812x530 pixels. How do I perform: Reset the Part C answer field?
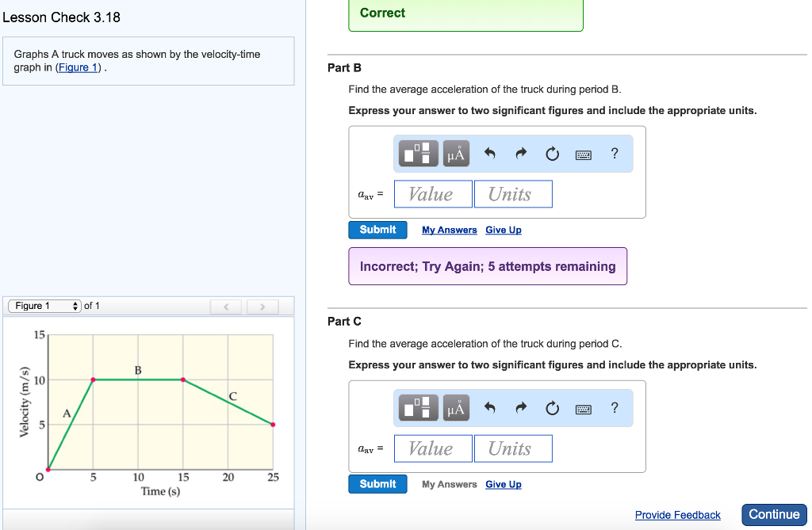(x=553, y=408)
